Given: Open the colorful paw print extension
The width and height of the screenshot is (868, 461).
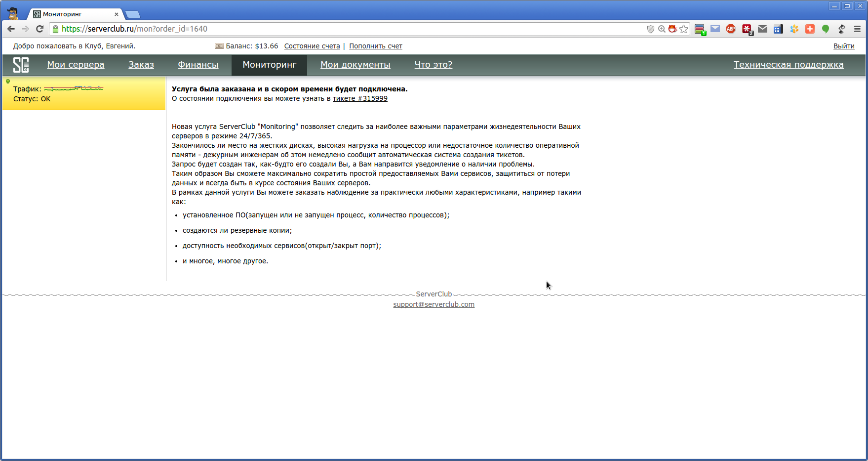Looking at the screenshot, I should [794, 29].
